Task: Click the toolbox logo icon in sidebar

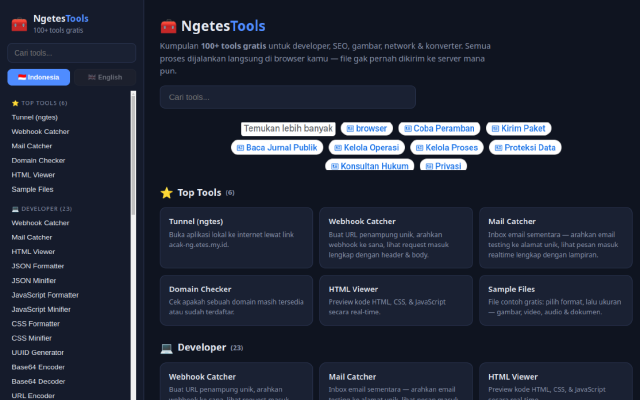Action: (x=19, y=24)
